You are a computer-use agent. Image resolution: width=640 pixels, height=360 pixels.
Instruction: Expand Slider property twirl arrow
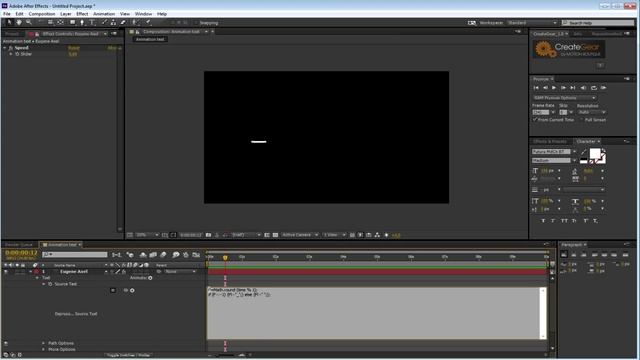11,54
